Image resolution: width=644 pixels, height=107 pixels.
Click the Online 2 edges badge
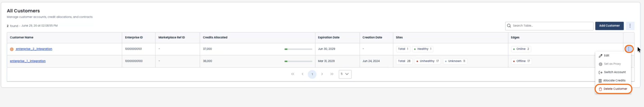point(521,49)
